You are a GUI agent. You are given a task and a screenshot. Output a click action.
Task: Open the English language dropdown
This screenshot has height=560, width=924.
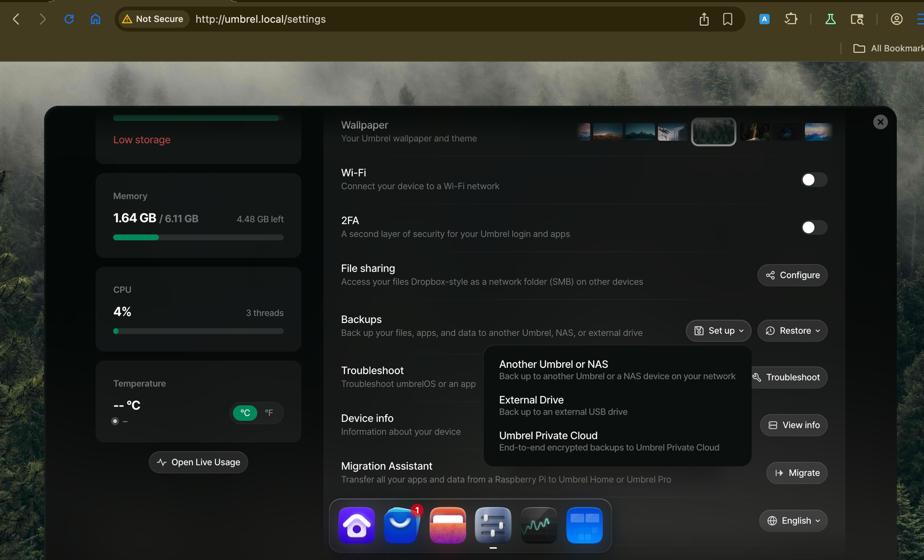coord(794,521)
